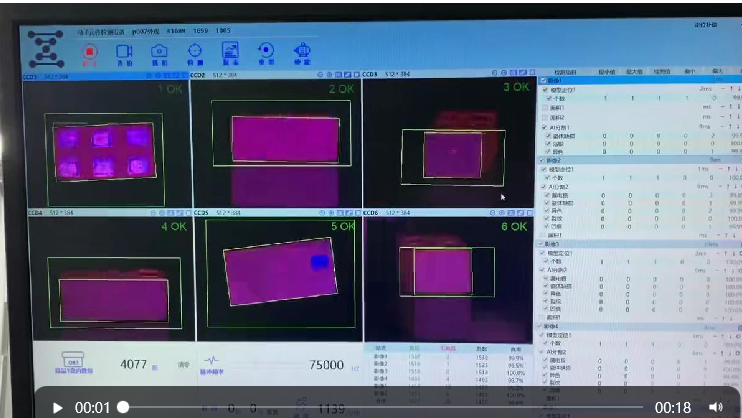
Task: Click the crosshair target icon in toolbar
Action: click(195, 51)
